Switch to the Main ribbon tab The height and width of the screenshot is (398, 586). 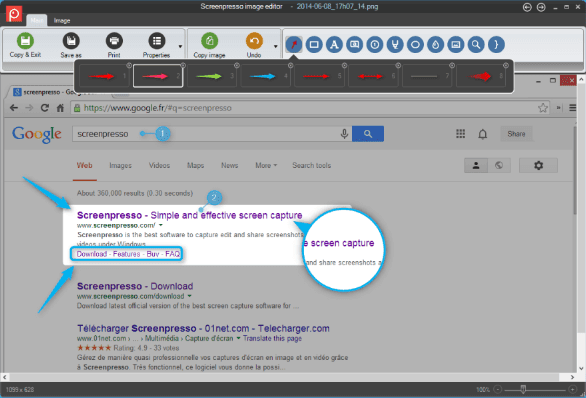click(x=37, y=21)
